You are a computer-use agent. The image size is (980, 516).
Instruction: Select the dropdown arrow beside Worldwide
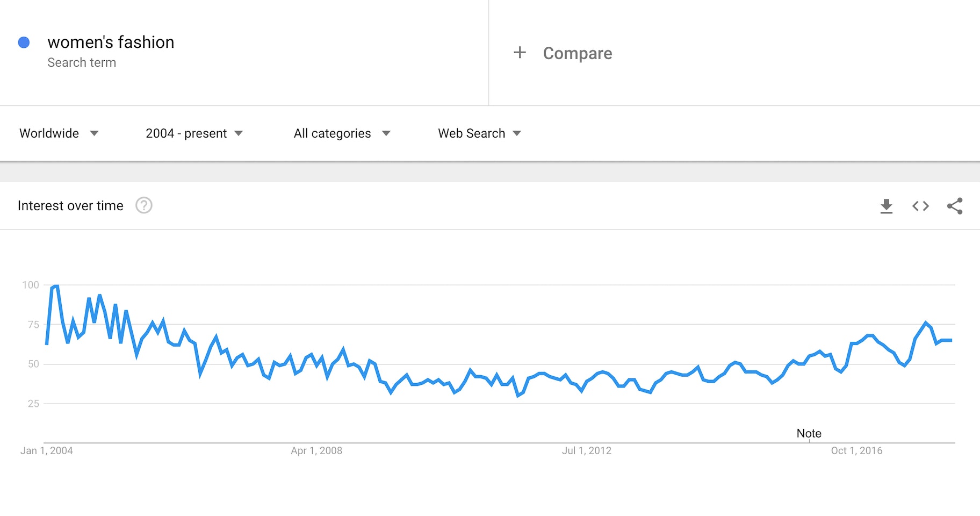[94, 133]
